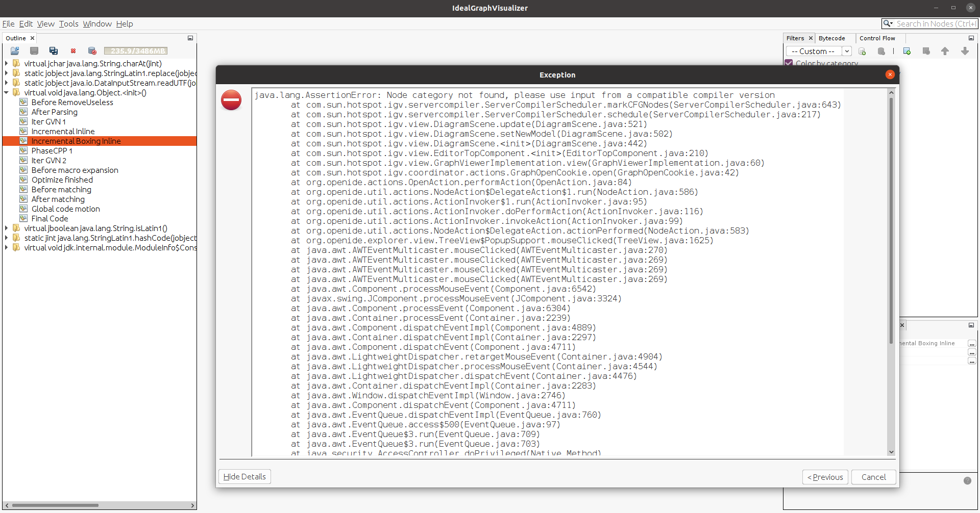Click the add filter profile icon
The width and height of the screenshot is (980, 513).
tap(862, 52)
